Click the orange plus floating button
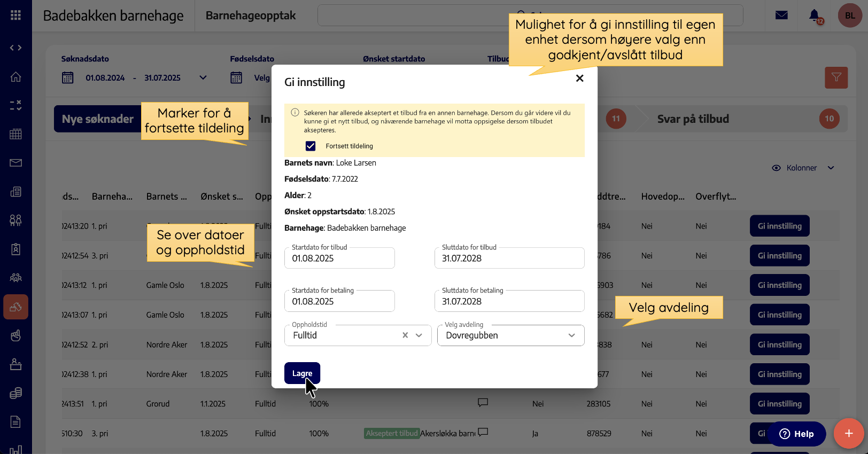The height and width of the screenshot is (454, 868). 849,433
